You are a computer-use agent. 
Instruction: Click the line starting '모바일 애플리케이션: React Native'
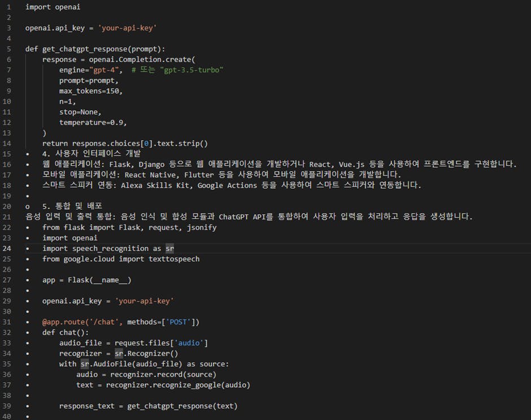[222, 175]
